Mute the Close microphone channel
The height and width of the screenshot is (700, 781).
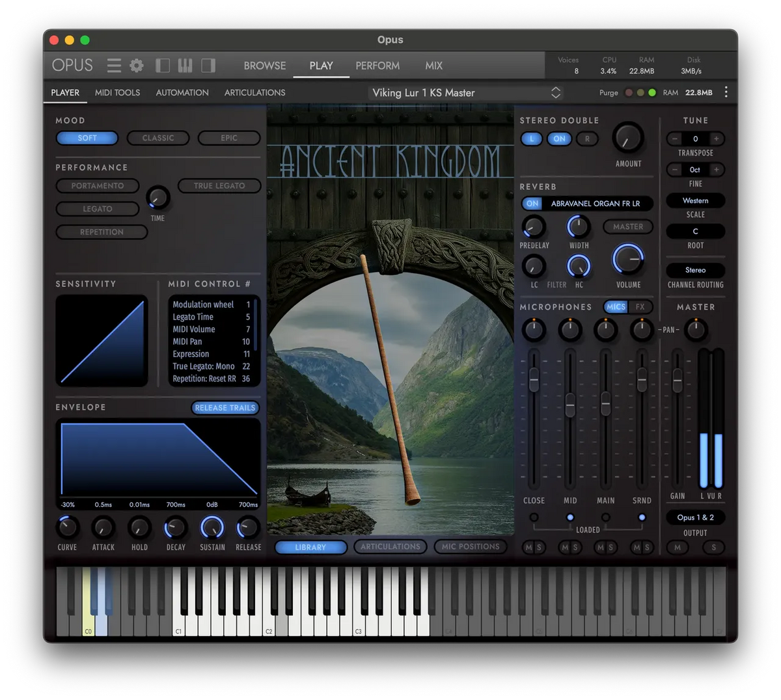click(528, 548)
